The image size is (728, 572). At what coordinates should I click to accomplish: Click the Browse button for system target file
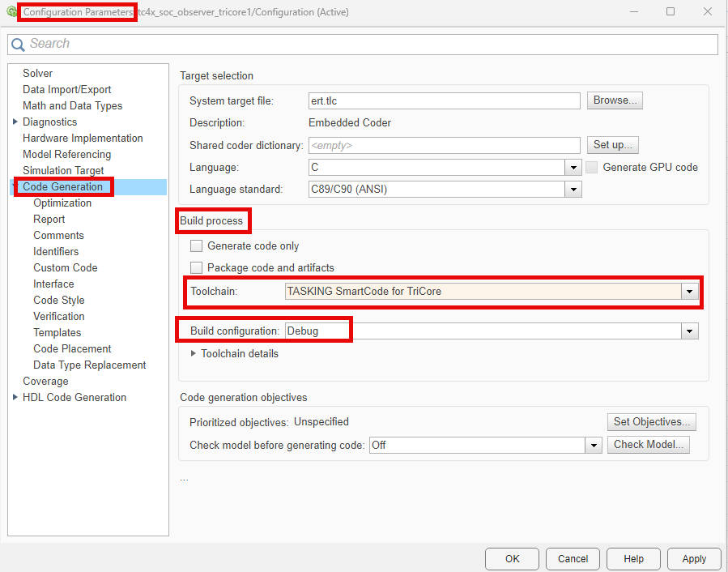click(x=614, y=100)
